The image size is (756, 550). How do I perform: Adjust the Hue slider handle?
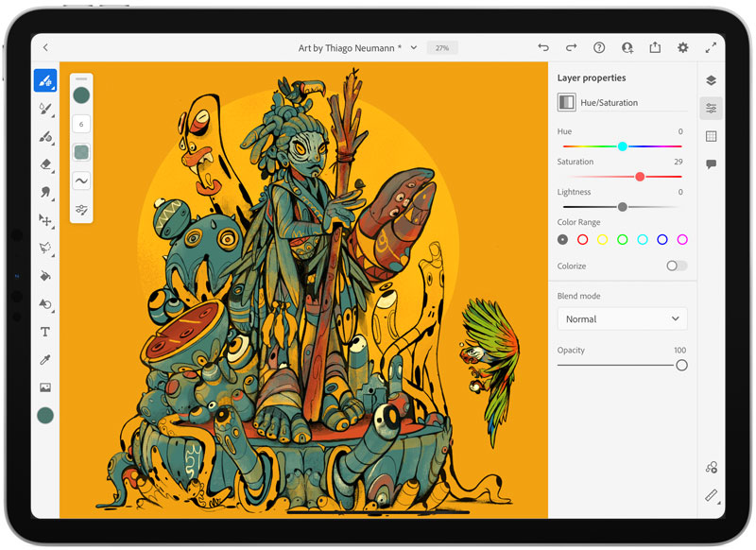623,146
